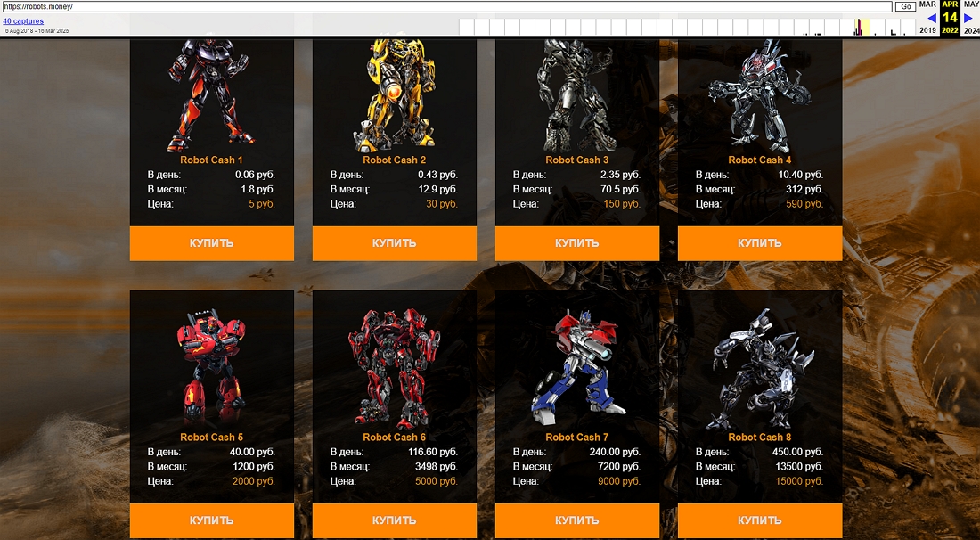Viewport: 980px width, 540px height.
Task: Click the "Robot Cash 1" title
Action: point(212,160)
